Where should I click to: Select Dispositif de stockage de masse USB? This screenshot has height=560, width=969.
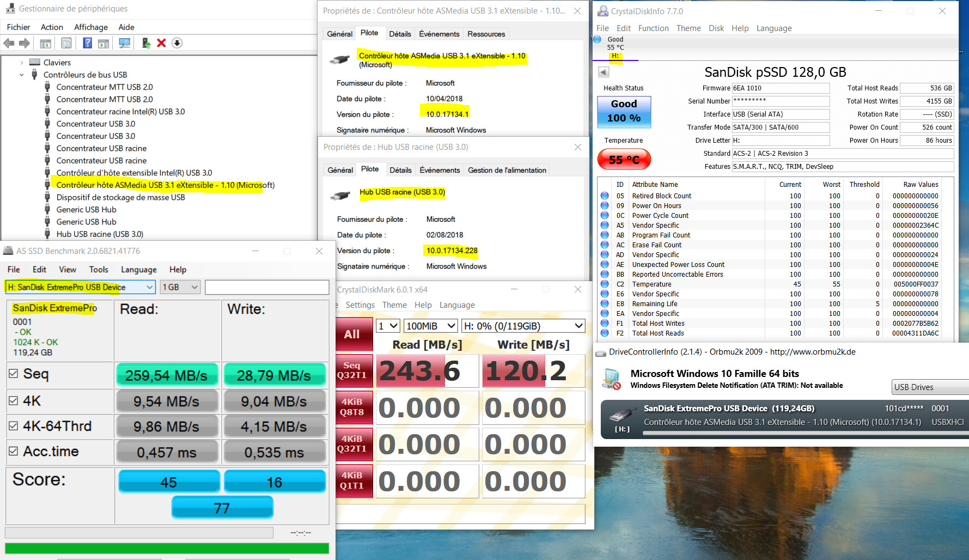[121, 197]
